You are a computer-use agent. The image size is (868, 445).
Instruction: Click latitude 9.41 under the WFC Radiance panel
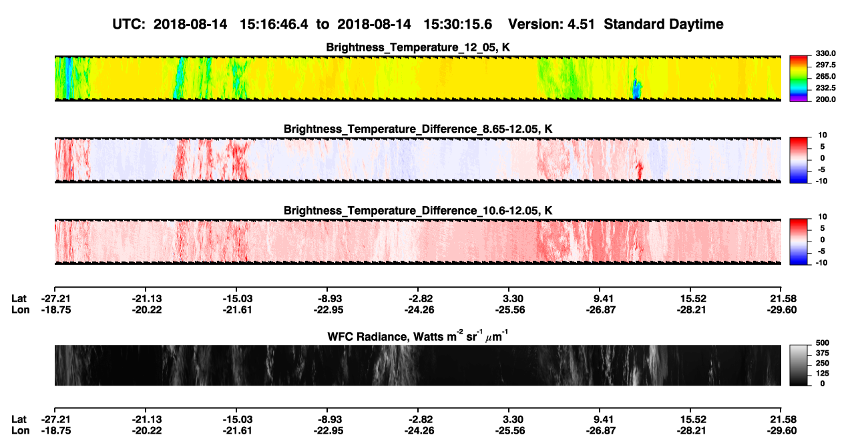(x=603, y=419)
